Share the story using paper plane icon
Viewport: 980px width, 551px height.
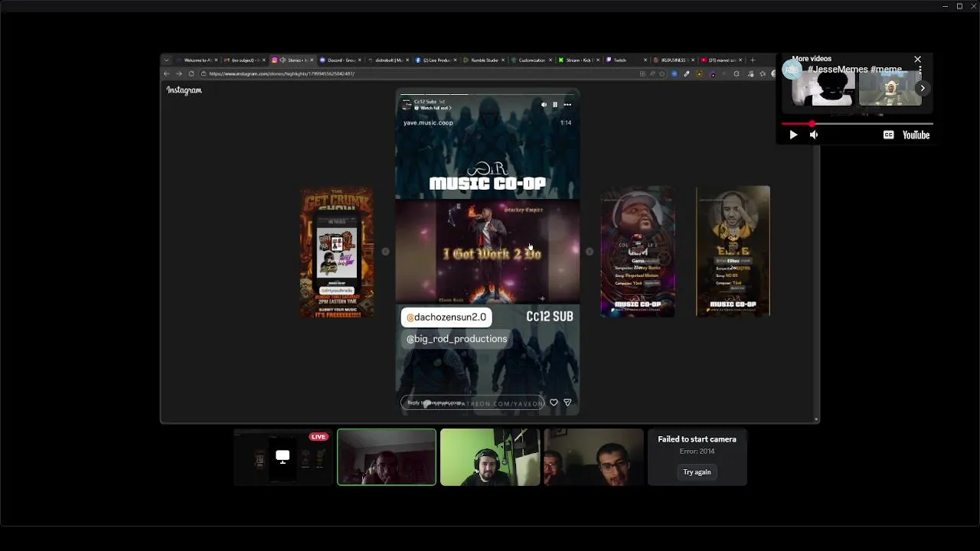coord(567,403)
